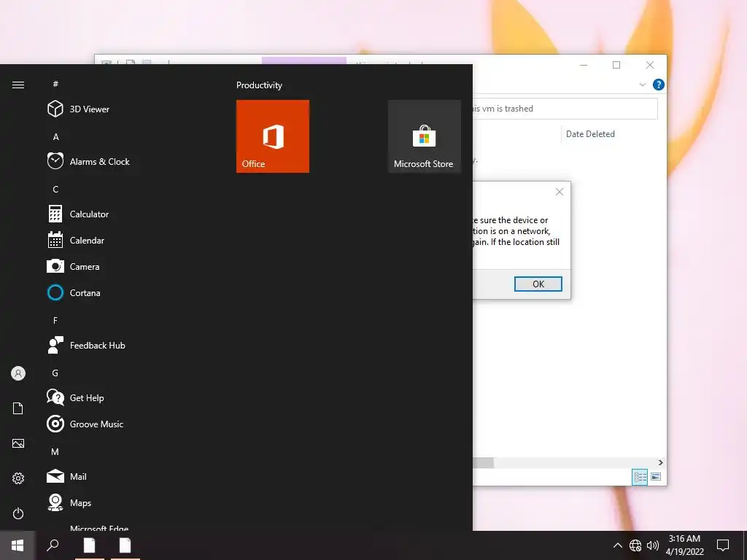Viewport: 747px width, 560px height.
Task: Click the Productivity group title
Action: [259, 85]
